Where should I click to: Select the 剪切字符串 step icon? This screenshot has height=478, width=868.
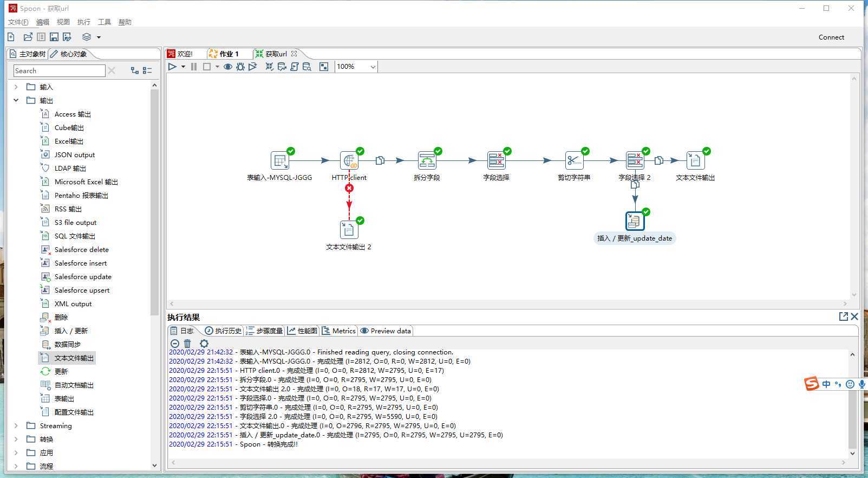point(574,160)
